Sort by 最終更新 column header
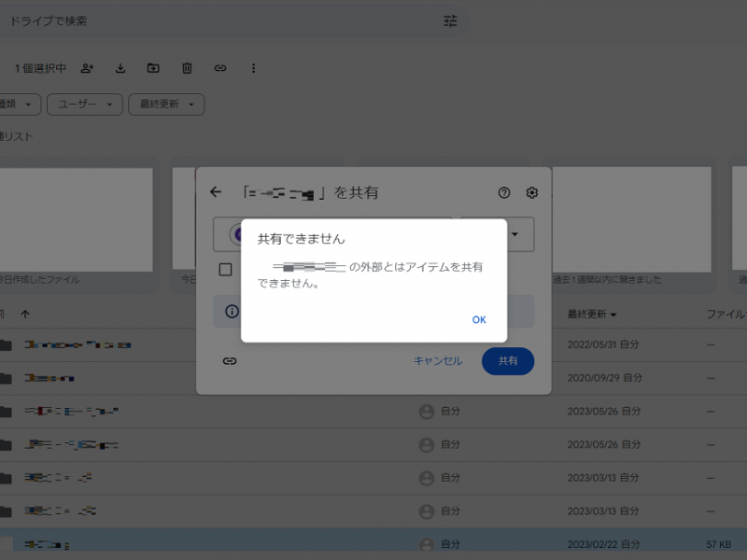The image size is (747, 560). (592, 315)
